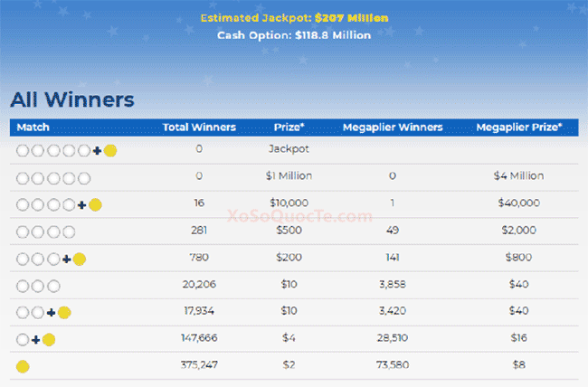The width and height of the screenshot is (588, 387).
Task: Click the Match column header
Action: (33, 127)
